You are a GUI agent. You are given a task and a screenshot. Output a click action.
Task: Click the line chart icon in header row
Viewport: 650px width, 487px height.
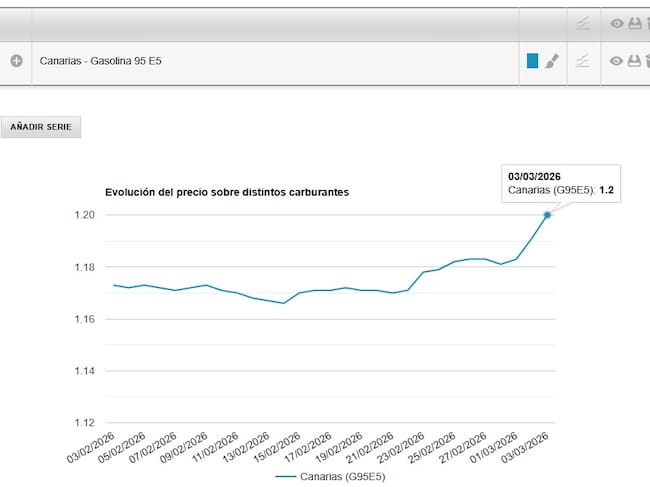click(583, 23)
